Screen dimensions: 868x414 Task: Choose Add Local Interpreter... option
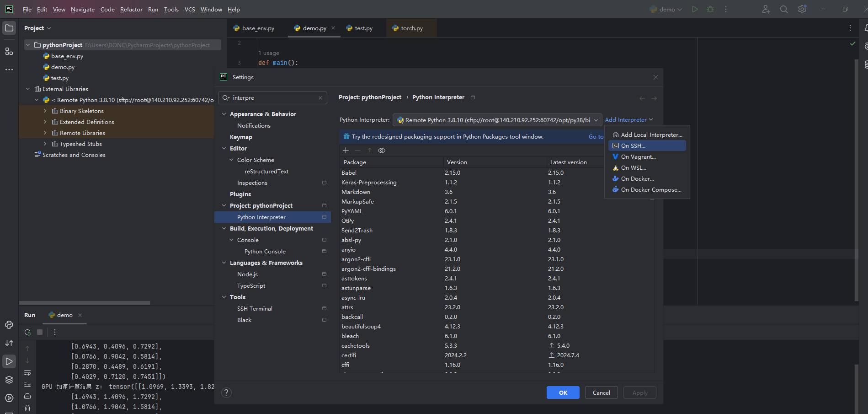click(647, 134)
